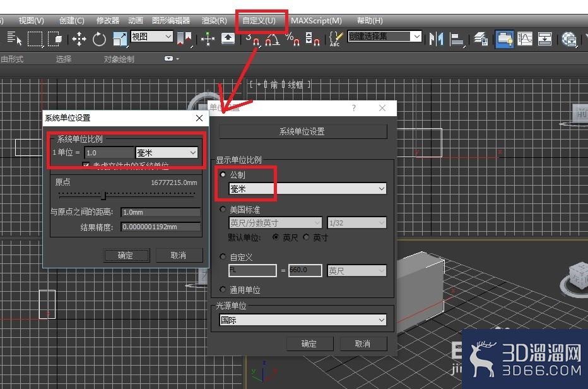
Task: Select 美国标准 US standard radio button
Action: coord(223,209)
